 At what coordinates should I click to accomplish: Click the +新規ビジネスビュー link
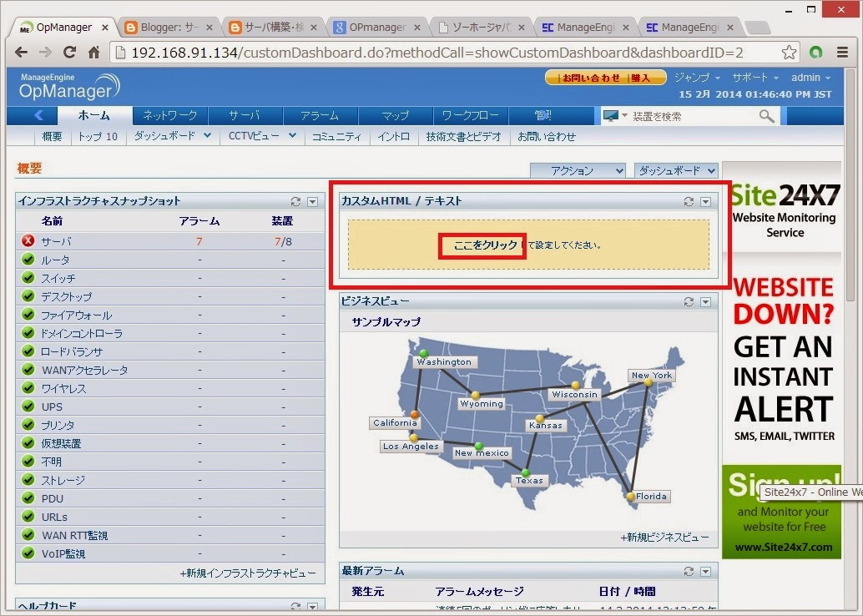(x=664, y=538)
